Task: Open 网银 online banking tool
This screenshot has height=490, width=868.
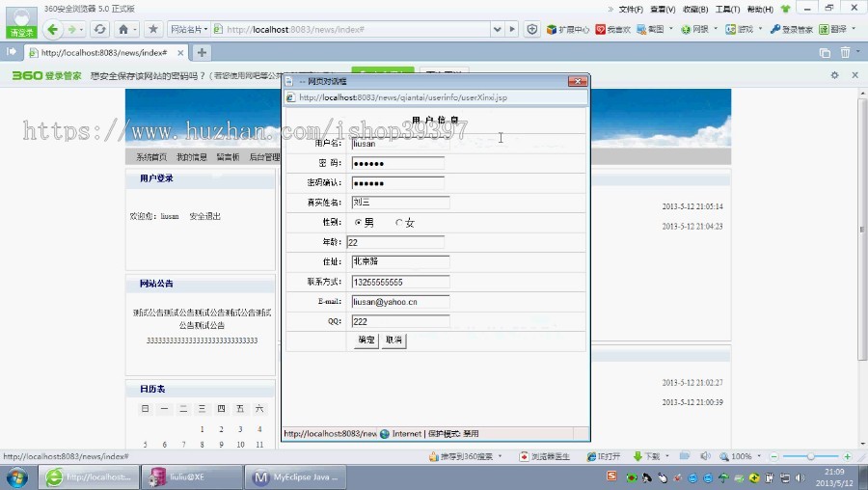Action: (x=694, y=29)
